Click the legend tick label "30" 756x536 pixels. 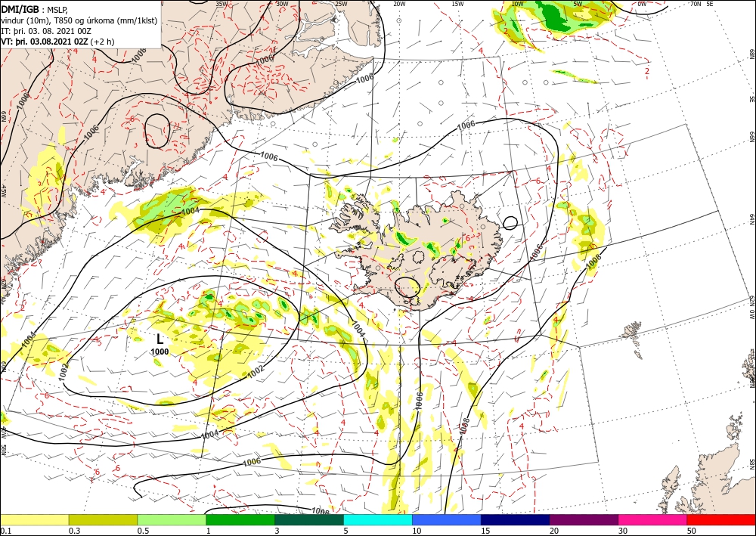coord(623,531)
